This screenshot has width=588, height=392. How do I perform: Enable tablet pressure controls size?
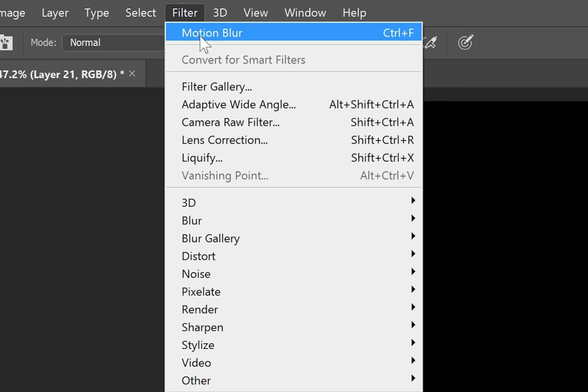coord(465,42)
